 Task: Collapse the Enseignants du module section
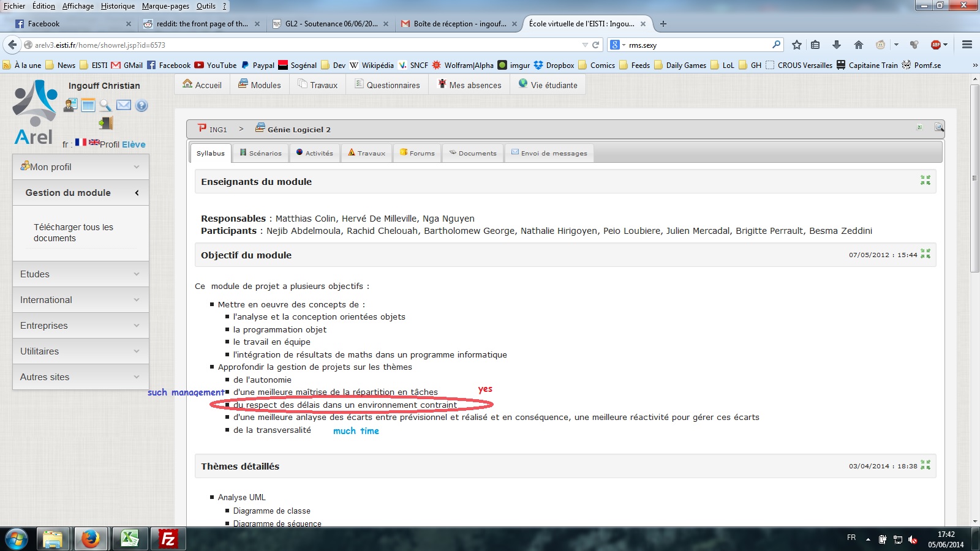pos(925,180)
